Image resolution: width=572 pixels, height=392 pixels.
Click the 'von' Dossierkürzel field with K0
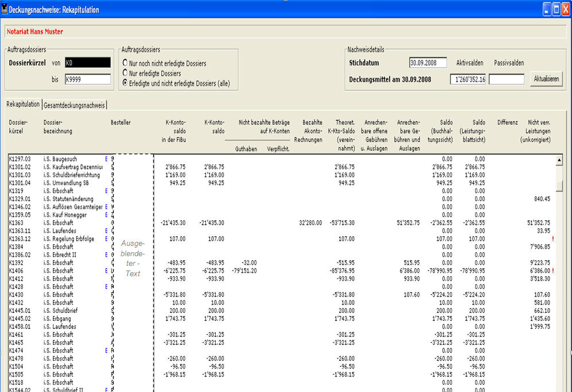[x=87, y=63]
